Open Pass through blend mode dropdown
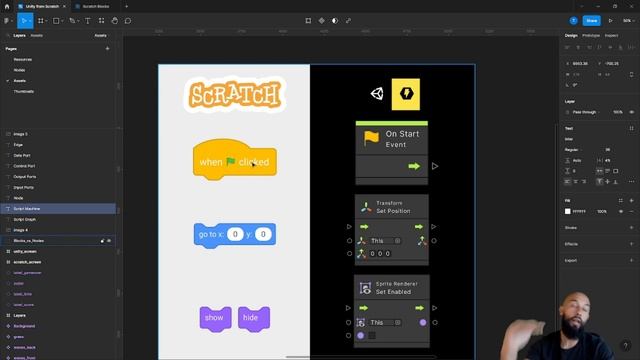The image size is (640, 360). point(586,112)
